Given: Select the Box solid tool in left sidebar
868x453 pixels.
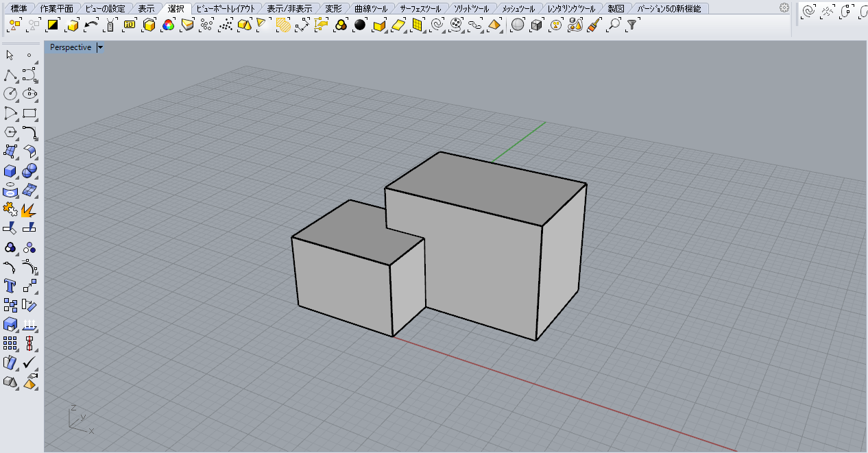Looking at the screenshot, I should click(10, 171).
